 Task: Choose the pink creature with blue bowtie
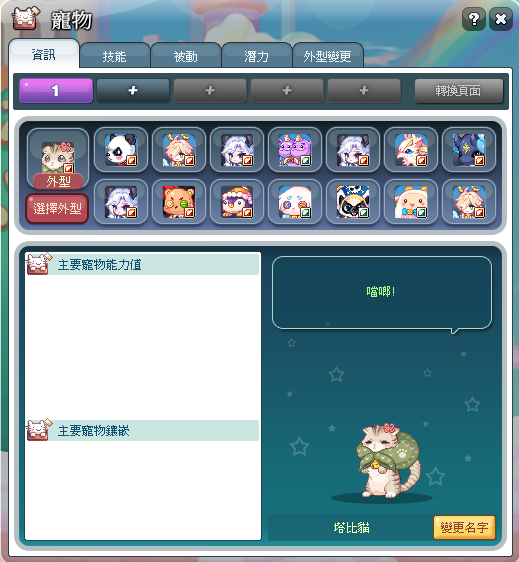tap(411, 202)
